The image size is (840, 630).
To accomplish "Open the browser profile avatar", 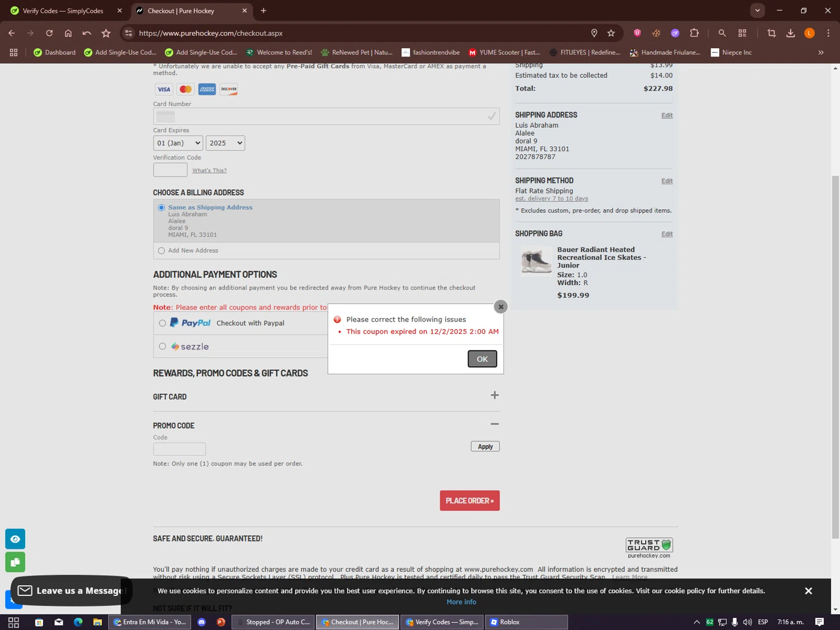I will point(809,33).
